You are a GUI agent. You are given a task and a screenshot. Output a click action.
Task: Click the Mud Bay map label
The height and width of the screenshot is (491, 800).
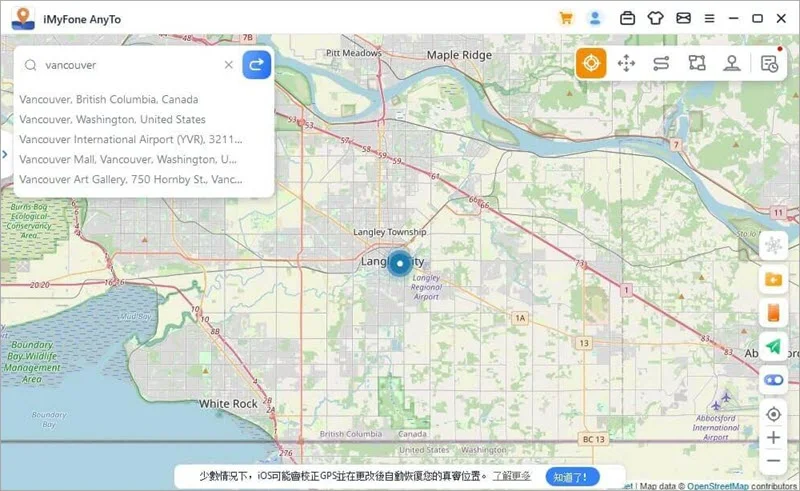135,316
